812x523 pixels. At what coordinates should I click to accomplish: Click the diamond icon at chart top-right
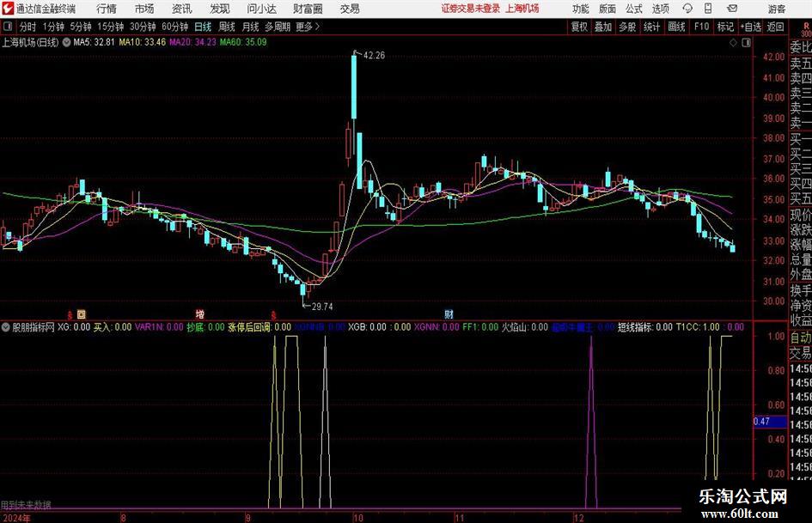(x=733, y=43)
